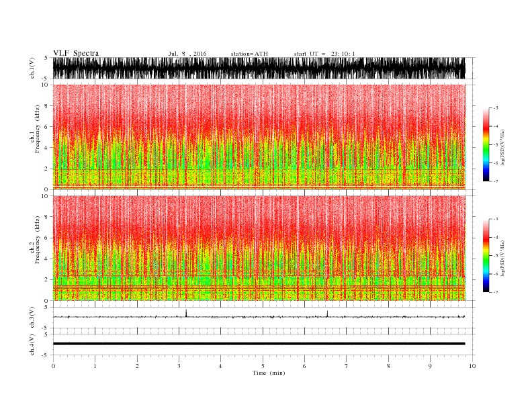Click the "-7" tick on ch.1 color bar
The image size is (532, 411).
pyautogui.click(x=496, y=181)
